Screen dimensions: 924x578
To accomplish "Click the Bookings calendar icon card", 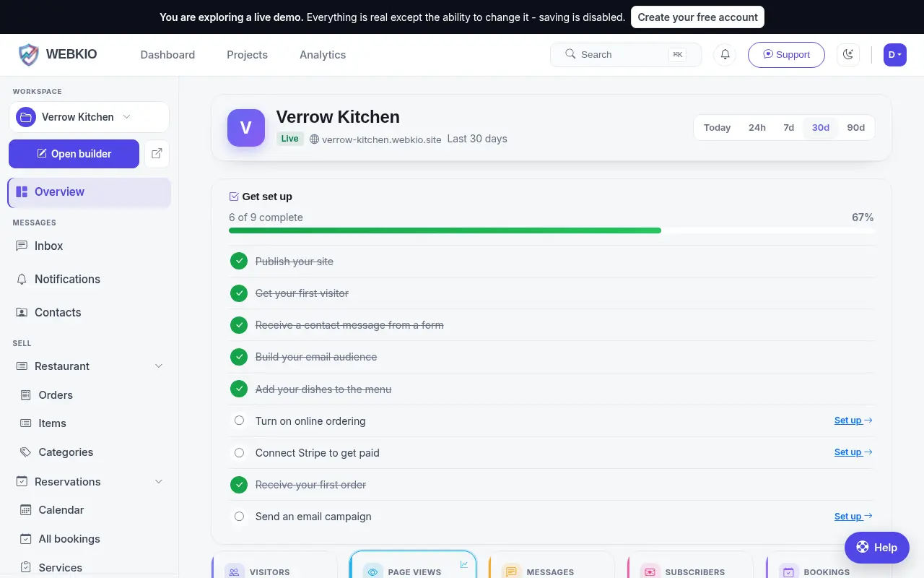I will (x=789, y=572).
